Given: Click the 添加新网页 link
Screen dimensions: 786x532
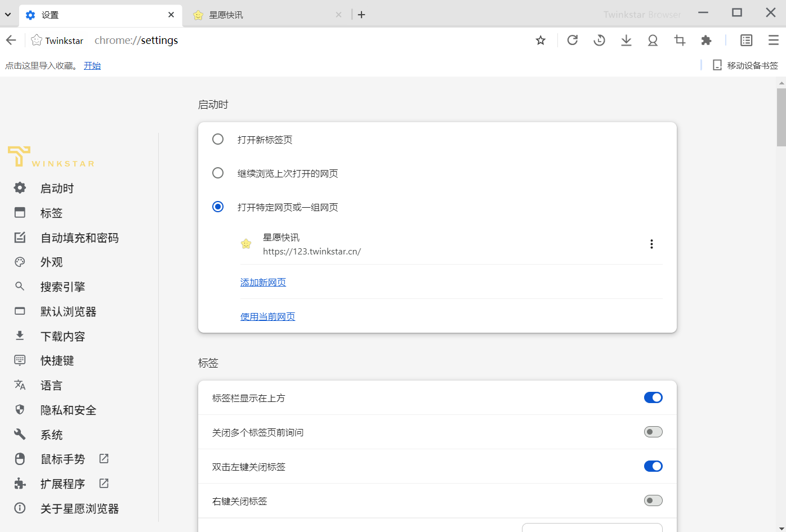Looking at the screenshot, I should (263, 282).
